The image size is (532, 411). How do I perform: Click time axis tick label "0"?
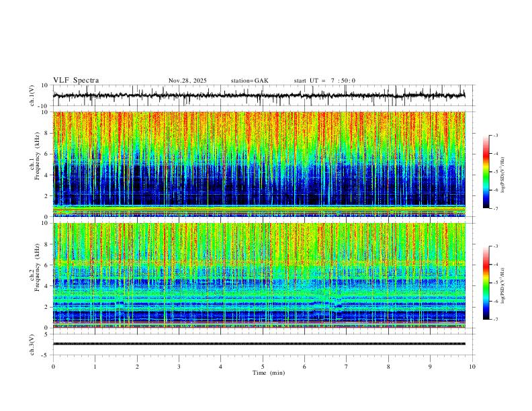53,367
